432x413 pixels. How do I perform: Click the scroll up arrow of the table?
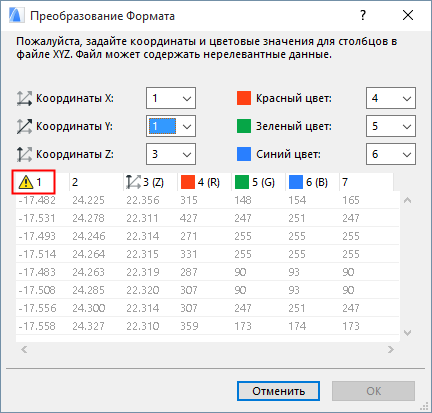pos(407,200)
